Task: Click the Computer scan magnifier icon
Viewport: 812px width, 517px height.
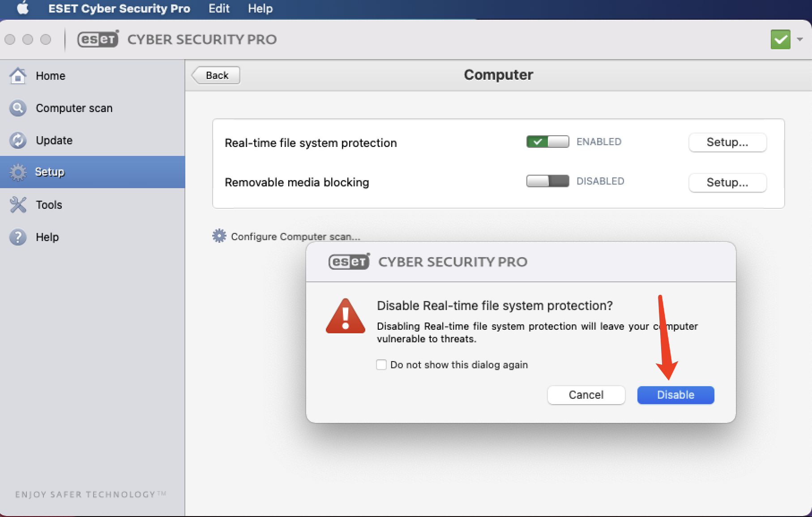Action: 18,108
